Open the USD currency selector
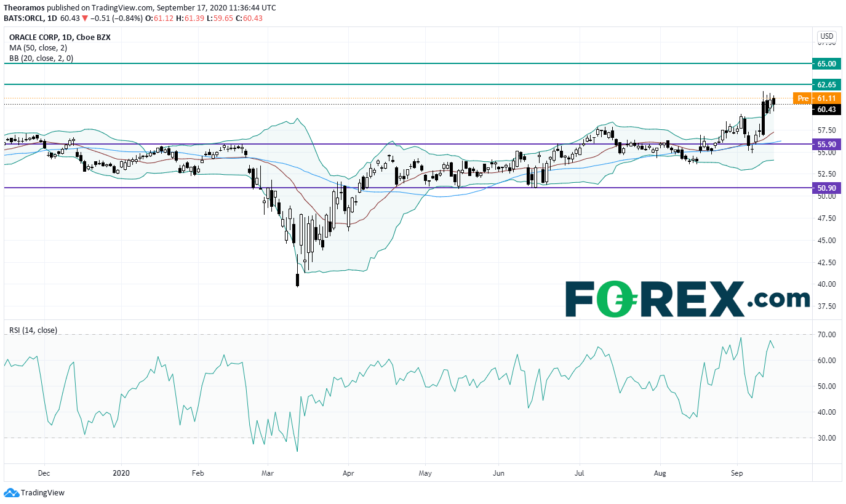The image size is (846, 504). click(827, 36)
